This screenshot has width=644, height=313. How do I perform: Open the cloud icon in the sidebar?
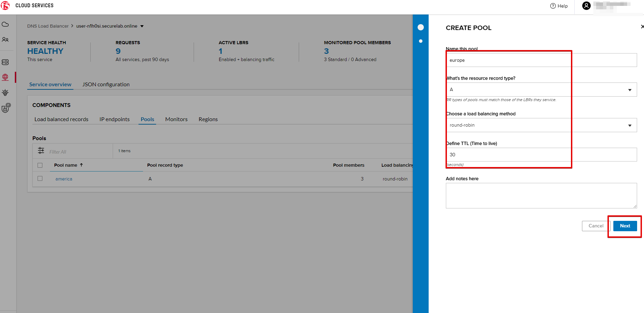(5, 25)
